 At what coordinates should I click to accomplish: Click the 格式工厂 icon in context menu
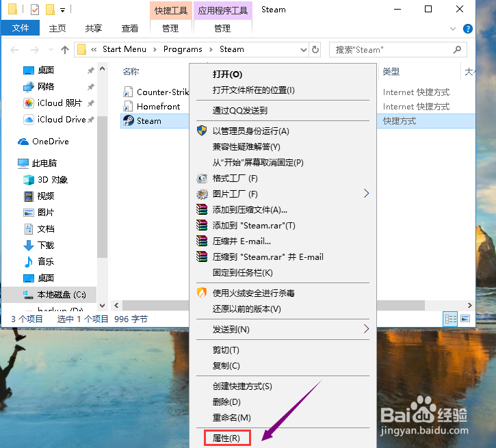[202, 179]
